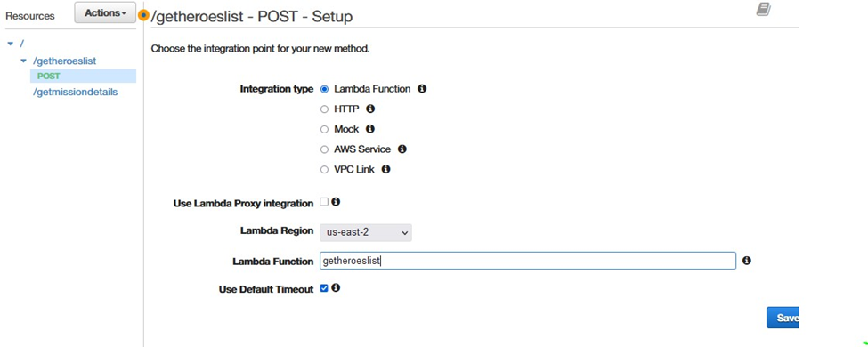Click info icon beside HTTP option

pyautogui.click(x=370, y=109)
